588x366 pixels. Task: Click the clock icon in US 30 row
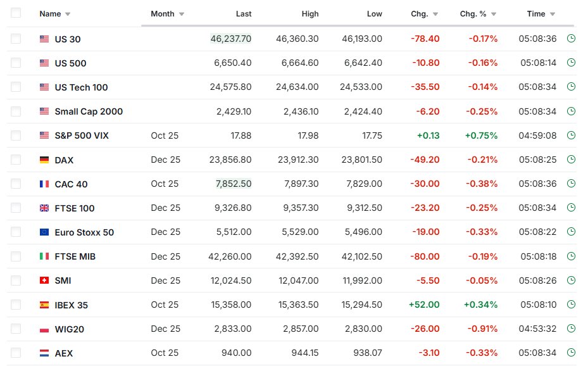[571, 38]
